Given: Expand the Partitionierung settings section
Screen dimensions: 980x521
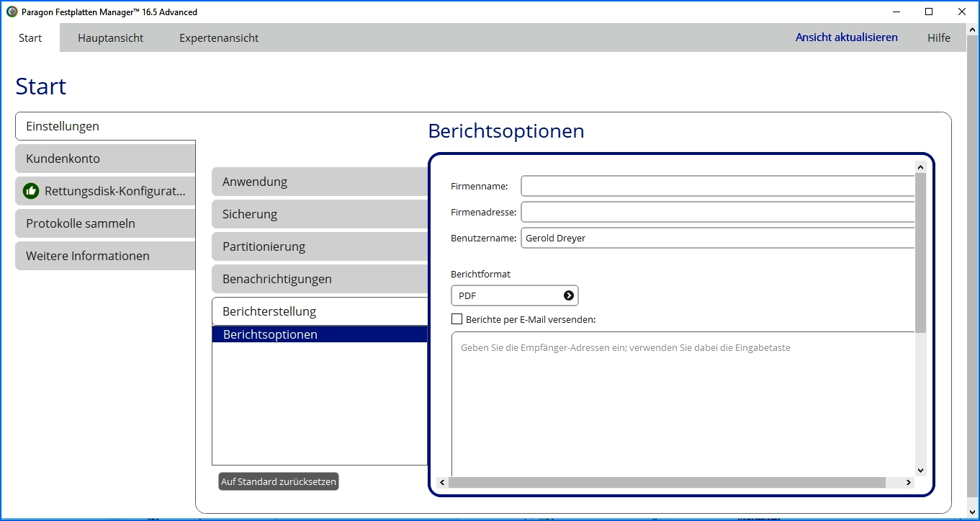Looking at the screenshot, I should click(x=320, y=246).
